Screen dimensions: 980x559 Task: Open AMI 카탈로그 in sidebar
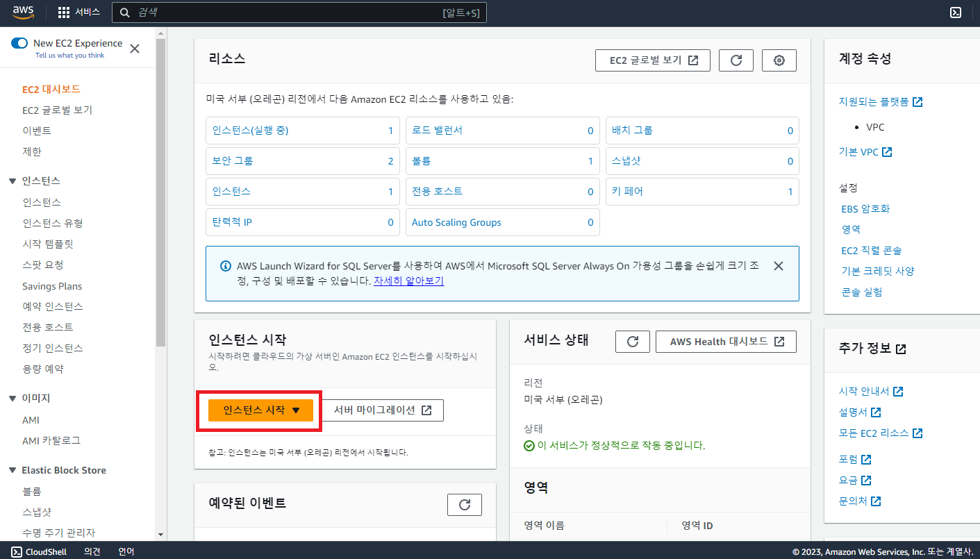tap(51, 441)
